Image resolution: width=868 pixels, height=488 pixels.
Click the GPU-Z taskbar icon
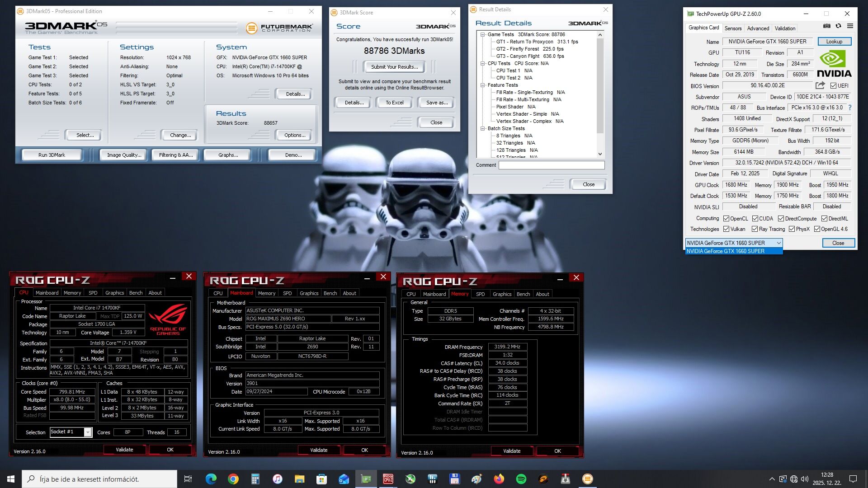coord(366,479)
